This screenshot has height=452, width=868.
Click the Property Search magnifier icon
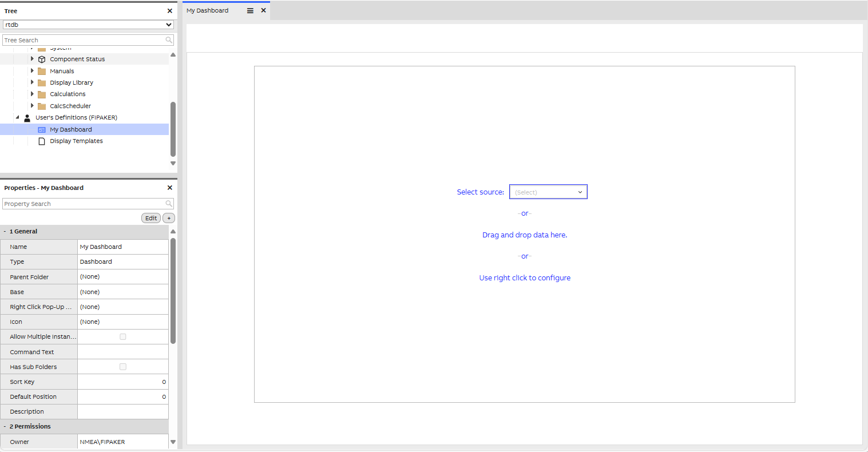click(168, 204)
